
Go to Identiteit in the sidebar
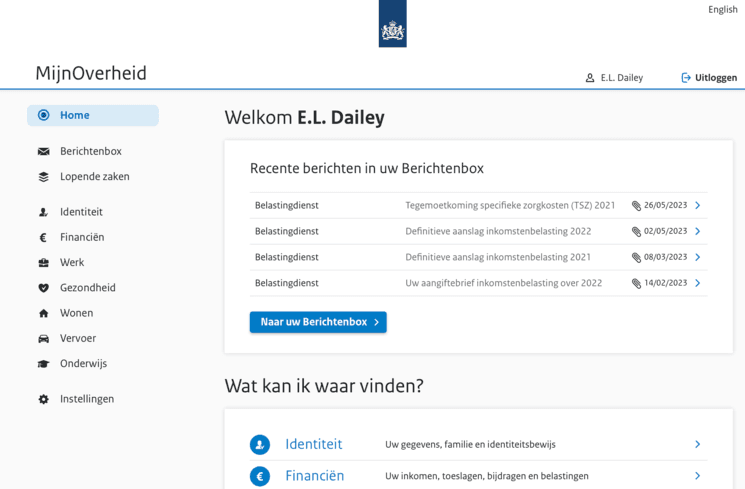pyautogui.click(x=81, y=212)
